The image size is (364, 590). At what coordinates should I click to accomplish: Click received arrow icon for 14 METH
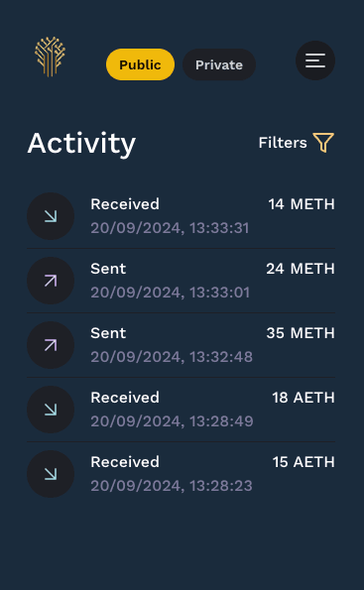pyautogui.click(x=51, y=216)
